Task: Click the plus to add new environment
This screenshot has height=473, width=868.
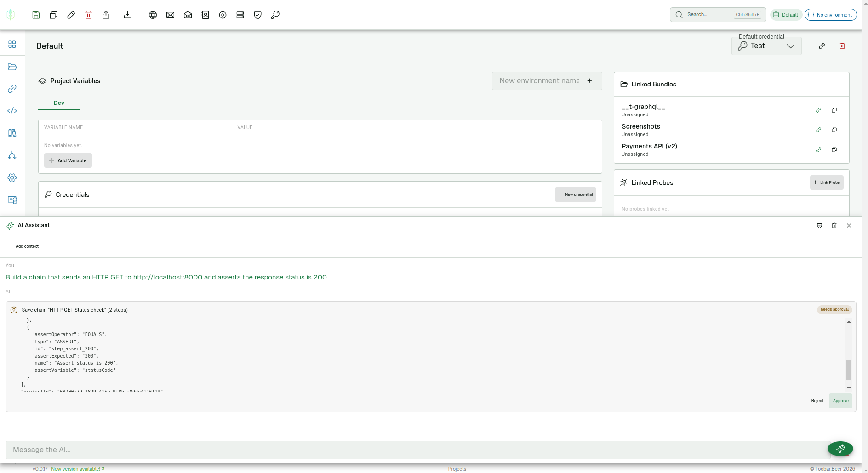Action: click(x=589, y=81)
